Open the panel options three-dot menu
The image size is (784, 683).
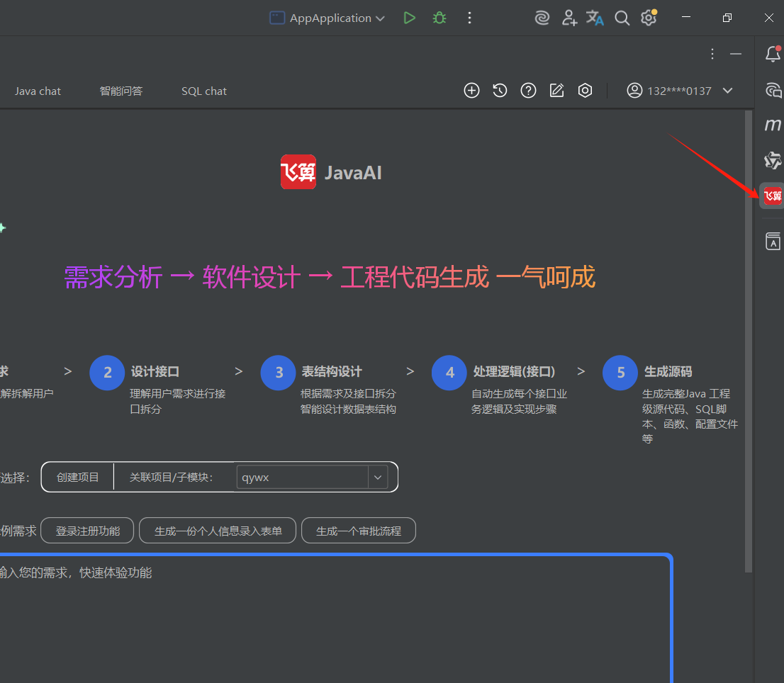coord(712,54)
